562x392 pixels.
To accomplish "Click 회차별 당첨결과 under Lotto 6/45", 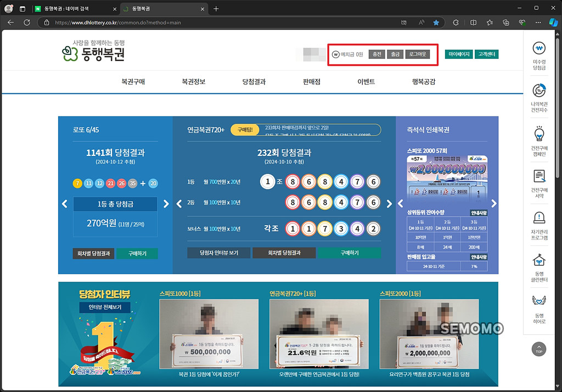I will [x=93, y=253].
